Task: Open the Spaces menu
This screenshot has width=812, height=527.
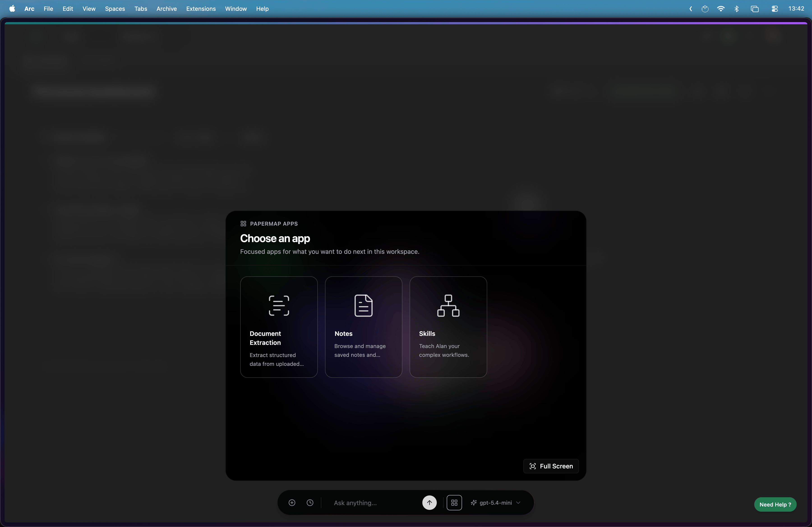Action: tap(115, 9)
